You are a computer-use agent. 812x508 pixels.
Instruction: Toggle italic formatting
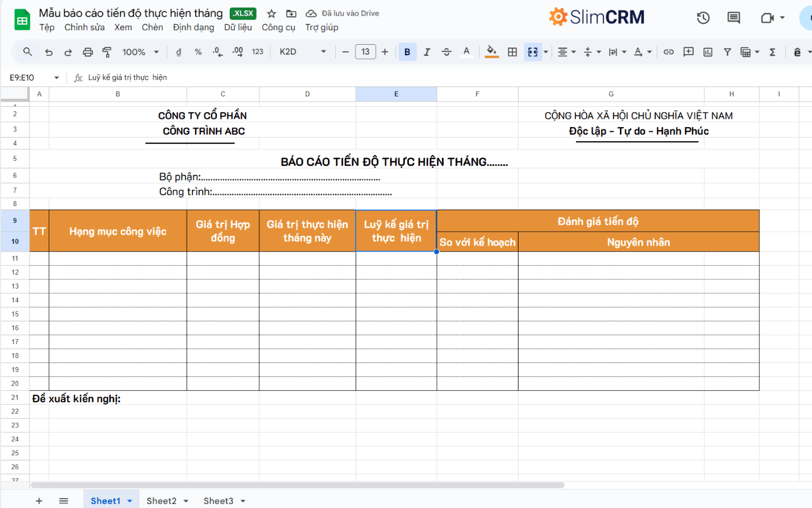coord(427,52)
